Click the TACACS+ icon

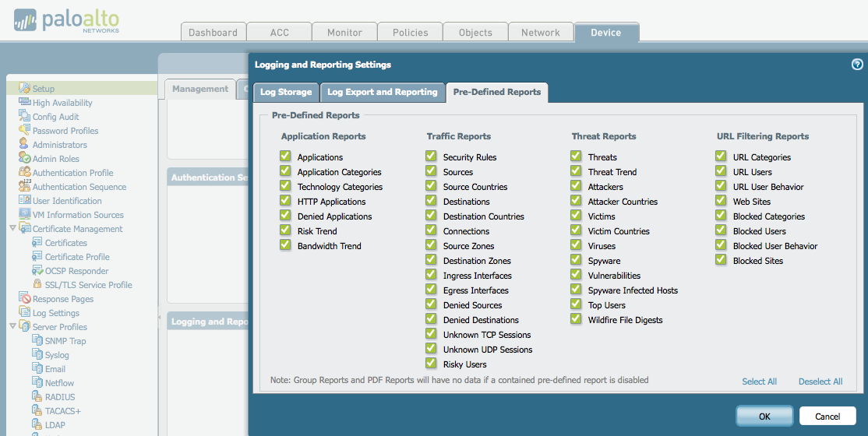click(x=37, y=410)
